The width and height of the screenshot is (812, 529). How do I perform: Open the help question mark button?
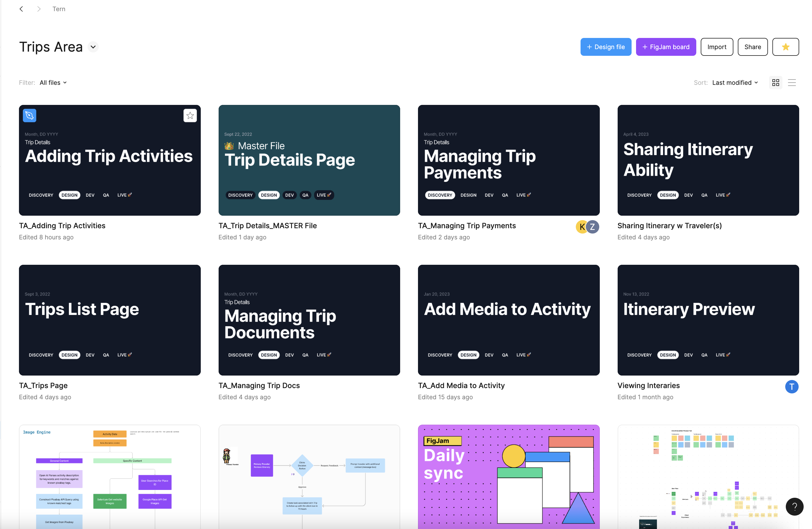coord(794,506)
